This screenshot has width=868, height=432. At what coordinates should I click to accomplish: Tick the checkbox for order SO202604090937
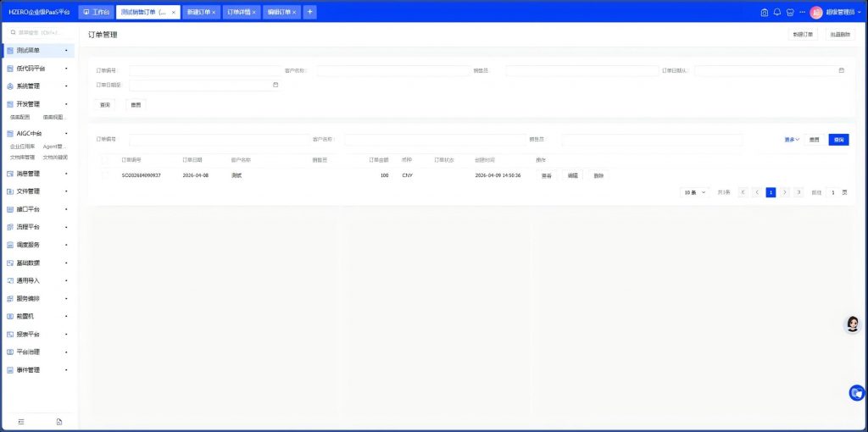point(105,175)
